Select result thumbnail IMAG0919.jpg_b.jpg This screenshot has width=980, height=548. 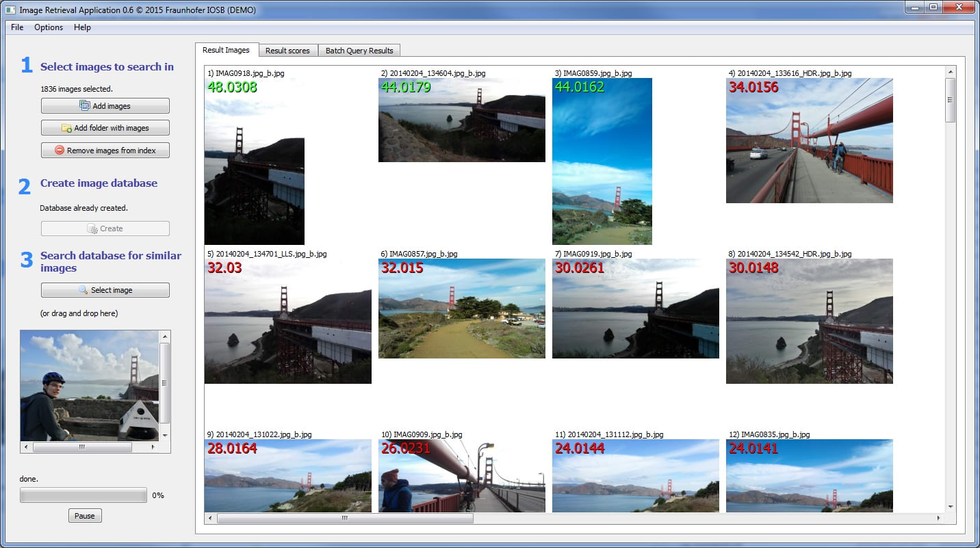(636, 309)
